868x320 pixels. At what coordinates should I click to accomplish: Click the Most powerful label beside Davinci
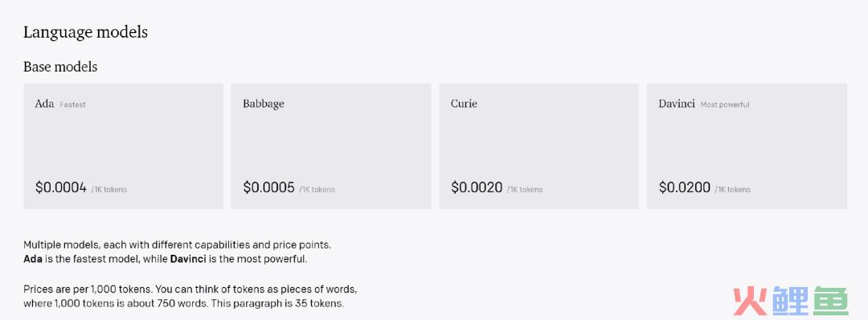point(725,105)
